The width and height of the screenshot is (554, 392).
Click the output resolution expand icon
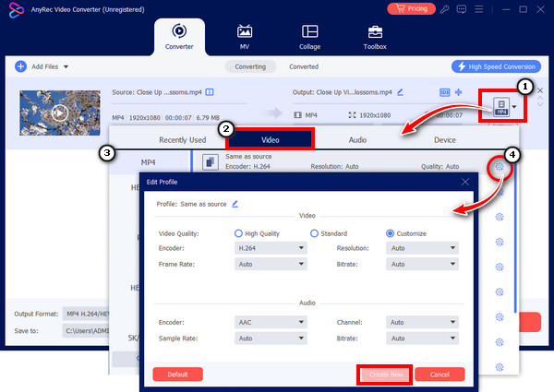352,115
